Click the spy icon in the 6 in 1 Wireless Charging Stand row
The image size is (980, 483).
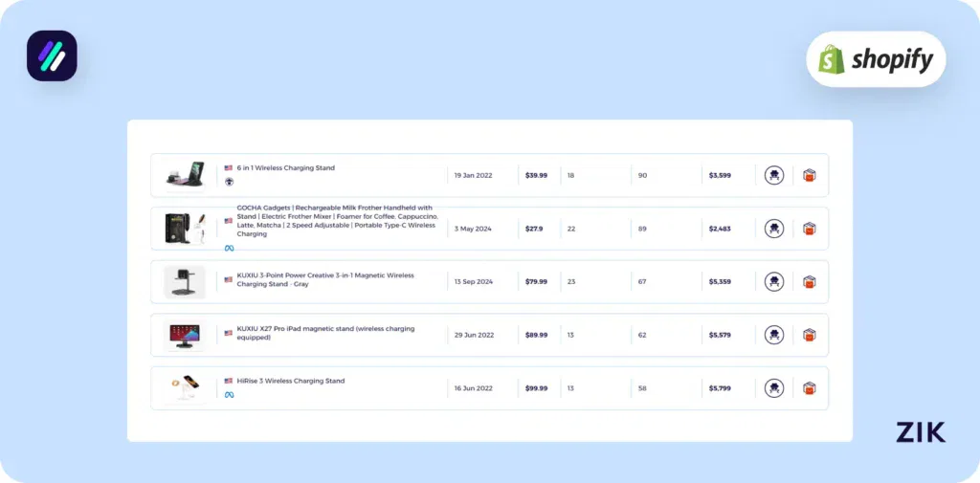(774, 175)
